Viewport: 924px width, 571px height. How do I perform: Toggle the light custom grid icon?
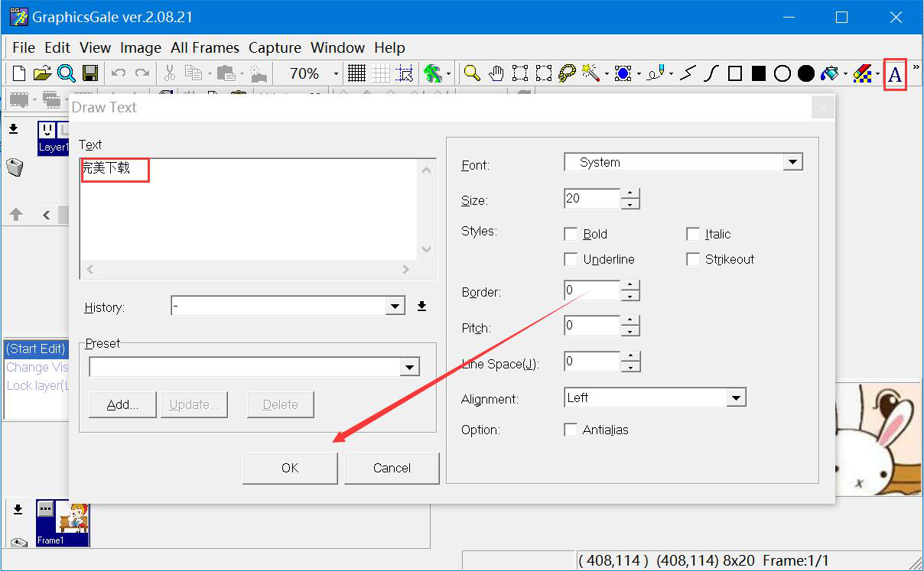tap(381, 73)
